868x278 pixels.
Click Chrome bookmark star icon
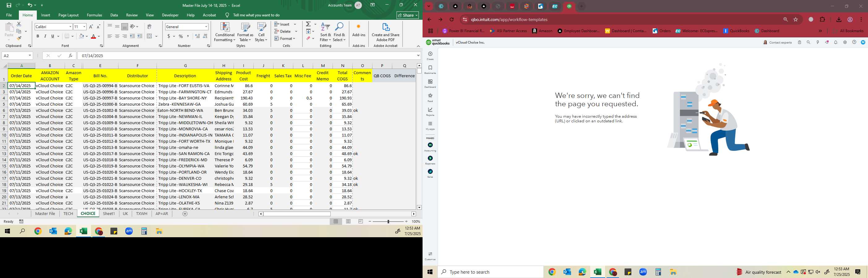click(796, 19)
